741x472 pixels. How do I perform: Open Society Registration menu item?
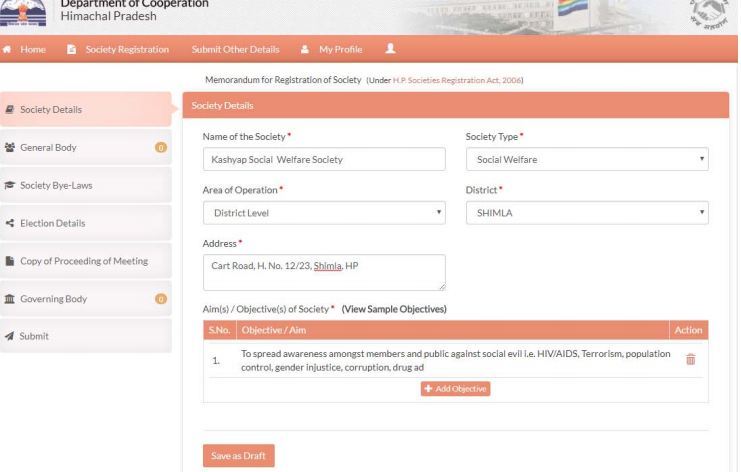coord(127,49)
